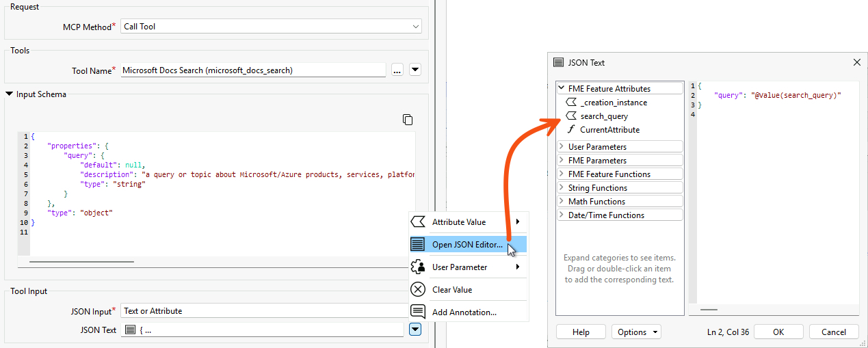Click the "query" line in JSON editor
This screenshot has height=348, width=868.
click(777, 95)
